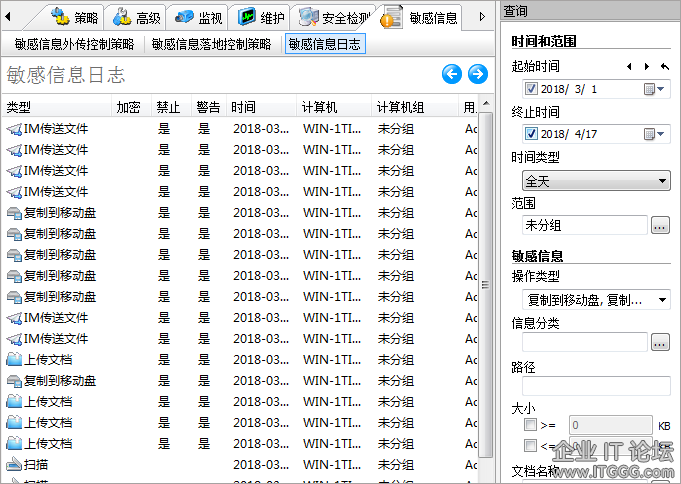This screenshot has width=681, height=484.
Task: Select the third IM传送文件 row icon
Action: pyautogui.click(x=14, y=171)
